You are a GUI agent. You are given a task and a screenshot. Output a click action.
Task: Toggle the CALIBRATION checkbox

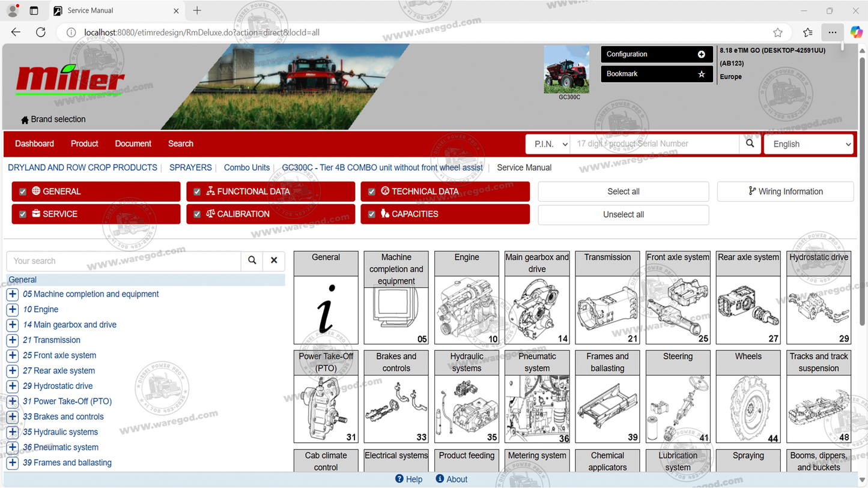[197, 214]
